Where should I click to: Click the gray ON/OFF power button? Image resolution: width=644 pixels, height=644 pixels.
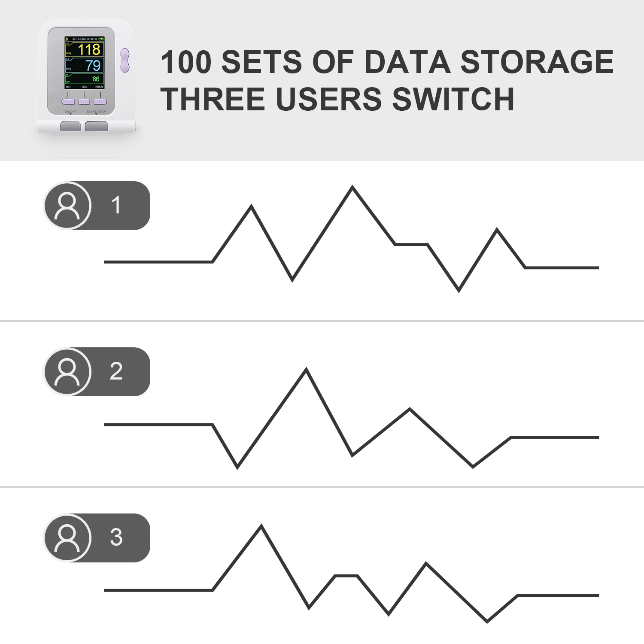(70, 126)
